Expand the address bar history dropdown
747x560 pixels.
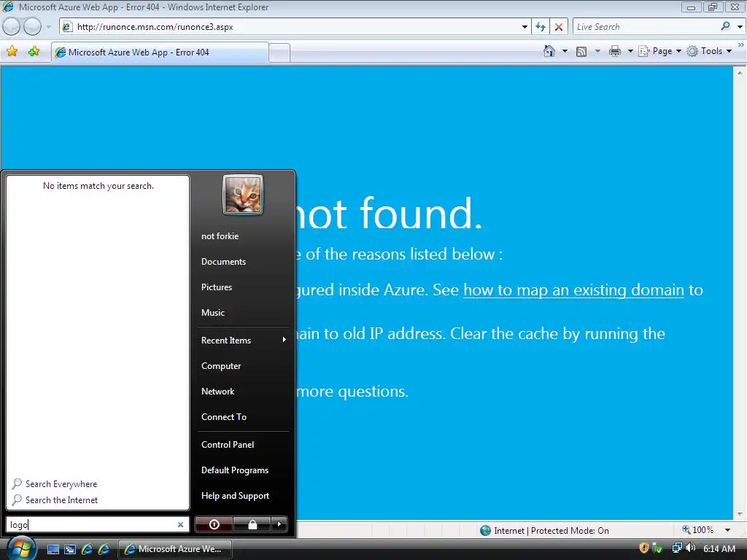coord(525,27)
